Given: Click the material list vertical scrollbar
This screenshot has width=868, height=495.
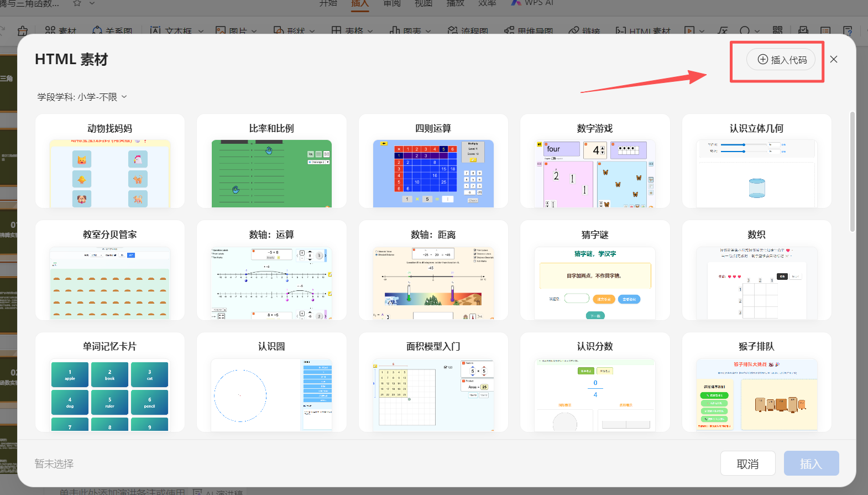Looking at the screenshot, I should (x=852, y=171).
